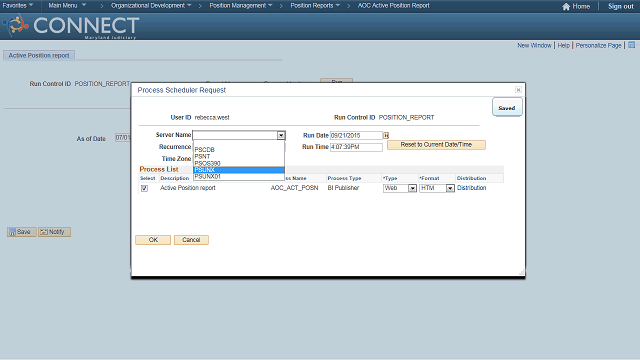Select PSUNIX from the server list

[x=239, y=170]
